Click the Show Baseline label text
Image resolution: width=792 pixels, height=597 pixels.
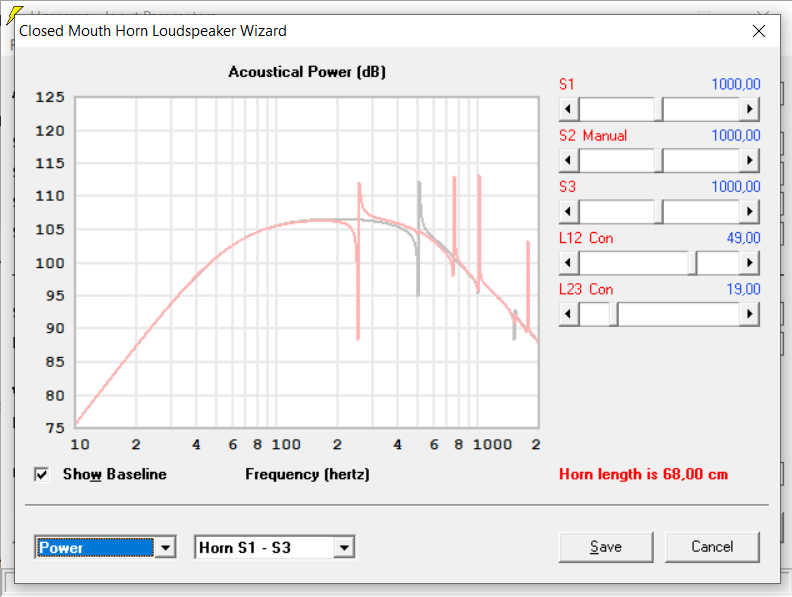coord(115,474)
